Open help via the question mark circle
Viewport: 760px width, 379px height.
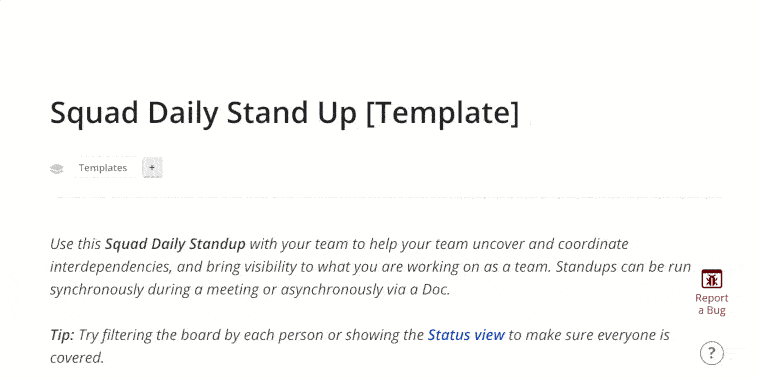point(712,353)
